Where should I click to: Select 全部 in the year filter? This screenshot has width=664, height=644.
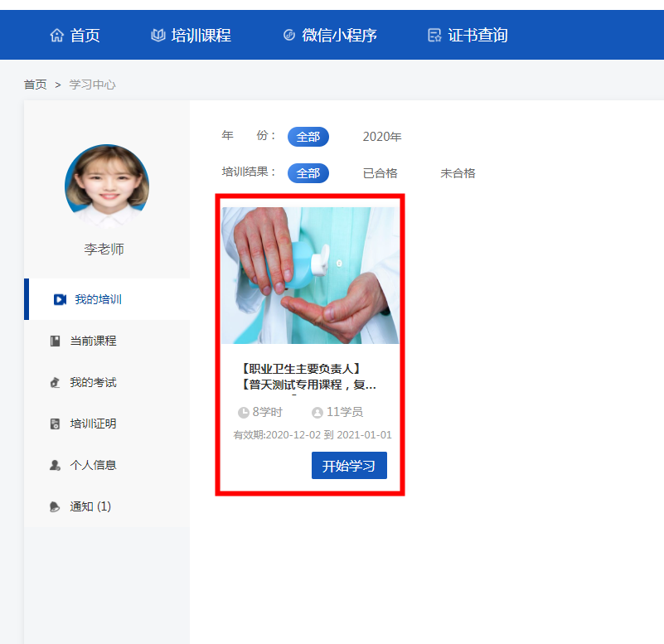click(308, 137)
